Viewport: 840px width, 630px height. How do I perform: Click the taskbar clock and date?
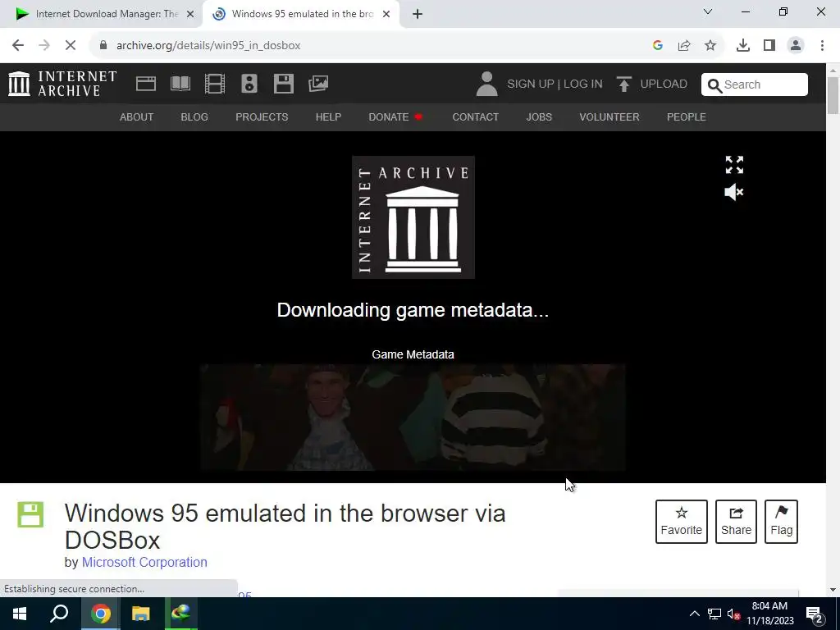coord(769,614)
